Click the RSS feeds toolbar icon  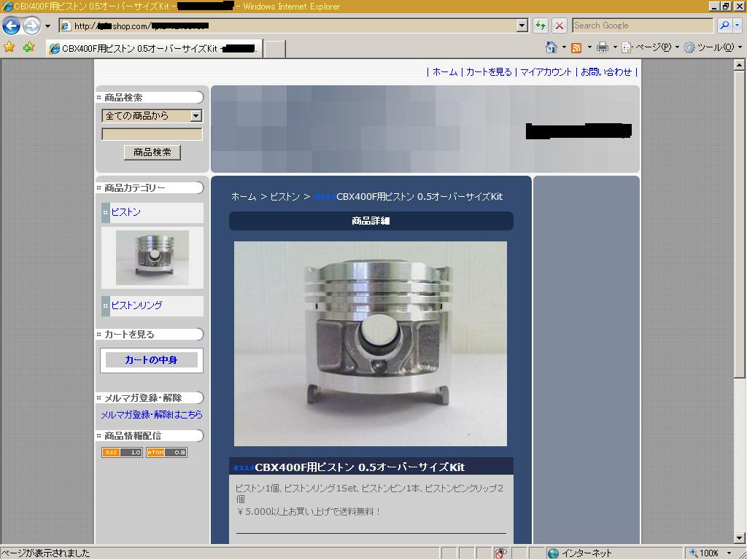[x=576, y=47]
